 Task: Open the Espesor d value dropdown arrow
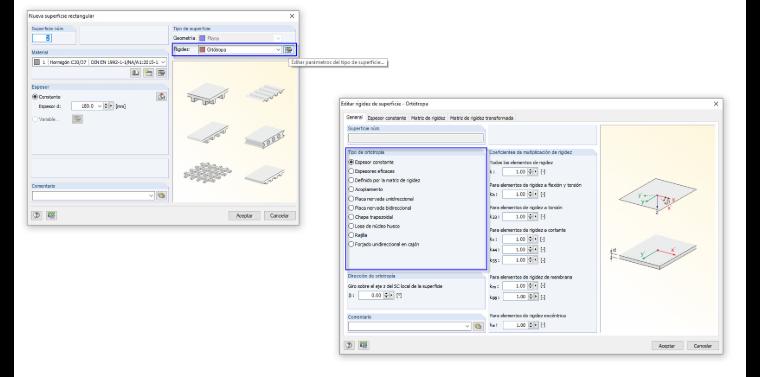(100, 106)
